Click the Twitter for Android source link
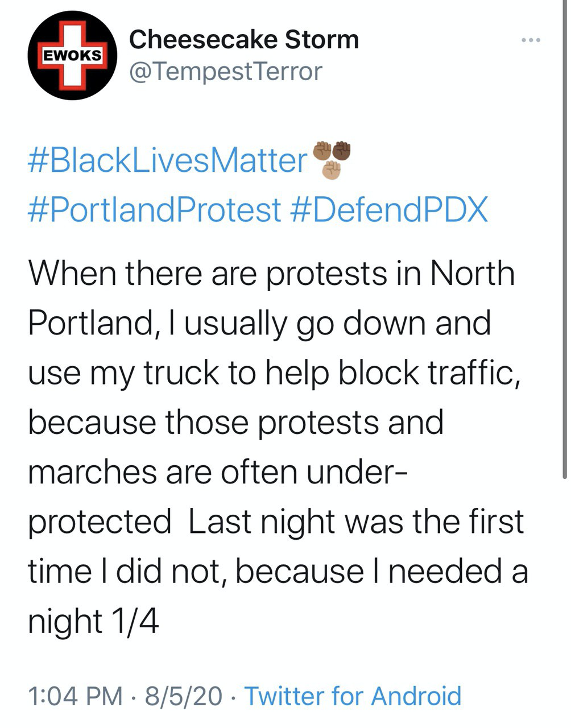 click(353, 696)
